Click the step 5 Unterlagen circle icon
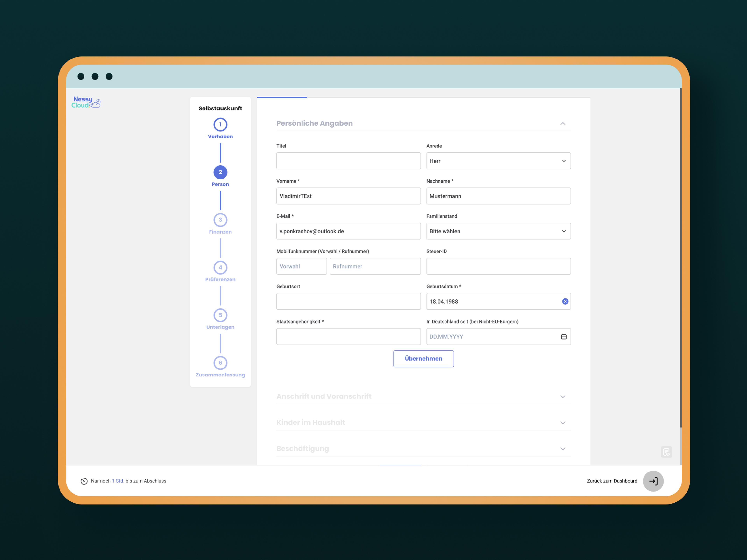 click(x=220, y=315)
